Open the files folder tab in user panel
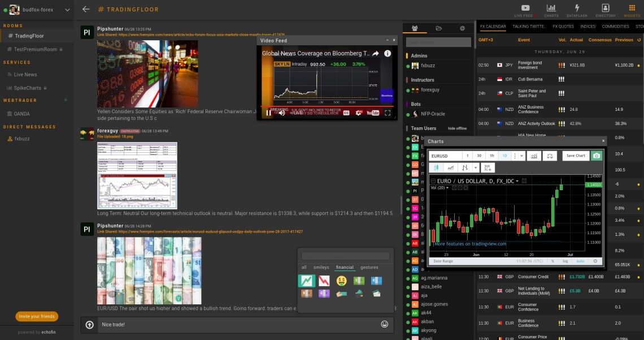The height and width of the screenshot is (340, 644). coord(438,28)
